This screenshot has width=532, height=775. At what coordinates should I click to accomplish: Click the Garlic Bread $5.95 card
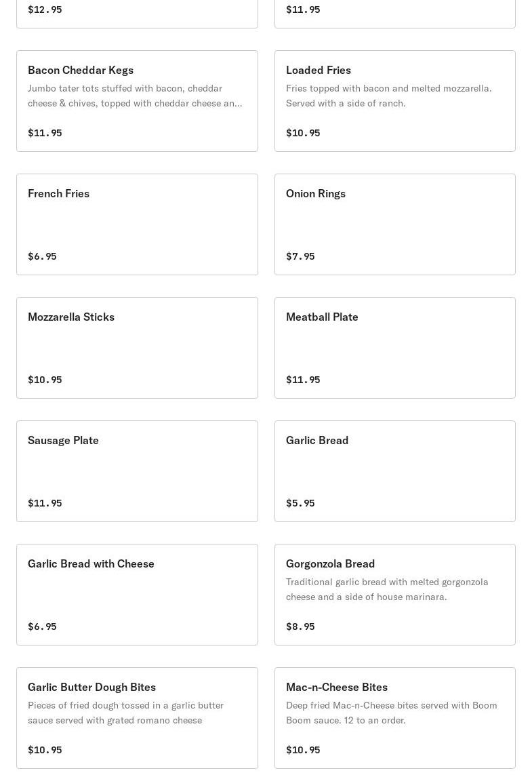(x=394, y=471)
